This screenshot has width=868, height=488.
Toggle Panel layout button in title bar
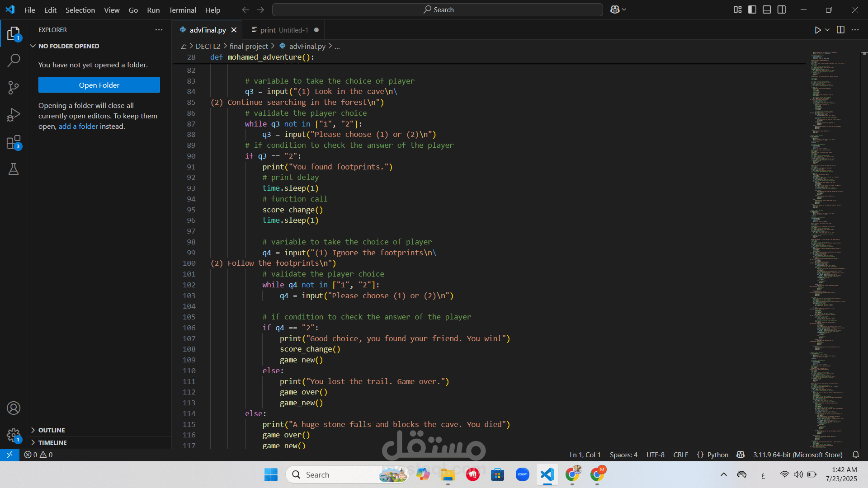767,9
